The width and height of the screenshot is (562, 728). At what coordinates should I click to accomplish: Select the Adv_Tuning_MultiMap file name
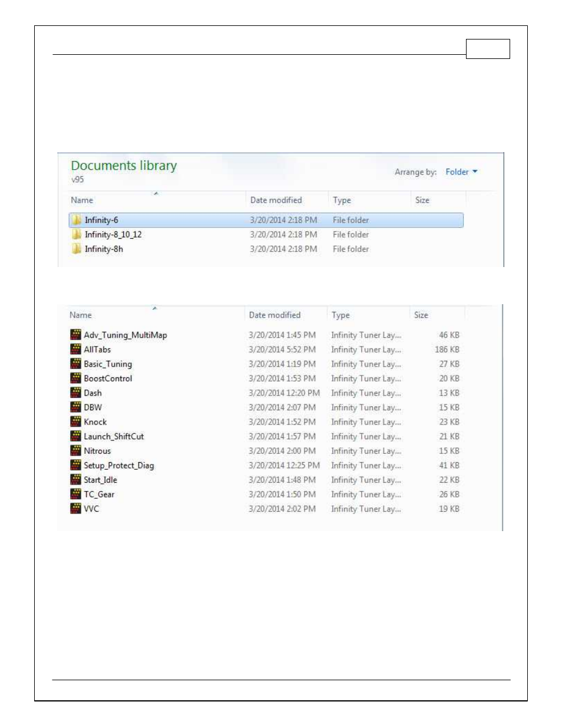pyautogui.click(x=125, y=335)
